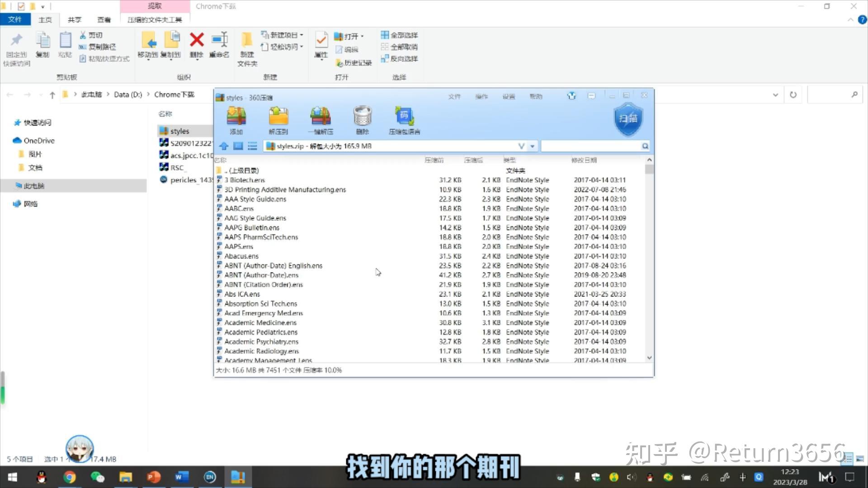This screenshot has width=868, height=488.
Task: Click 反向选择 invert selection option
Action: point(400,58)
